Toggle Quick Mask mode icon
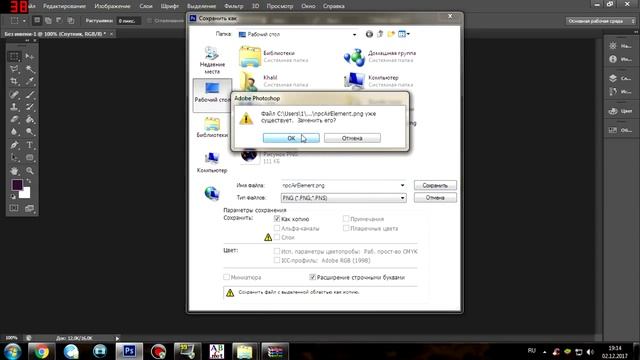Image resolution: width=640 pixels, height=360 pixels. 14,208
